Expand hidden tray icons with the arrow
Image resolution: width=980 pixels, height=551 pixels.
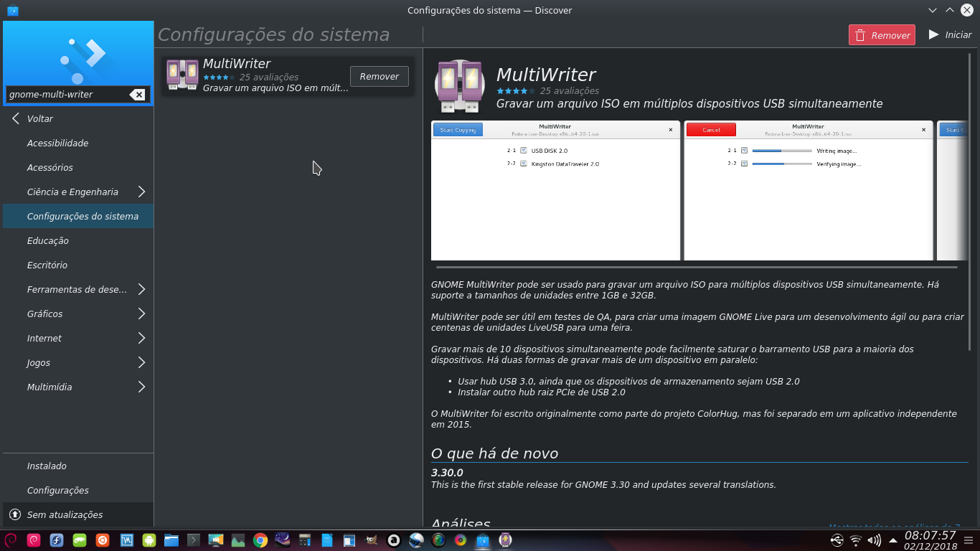coord(893,540)
